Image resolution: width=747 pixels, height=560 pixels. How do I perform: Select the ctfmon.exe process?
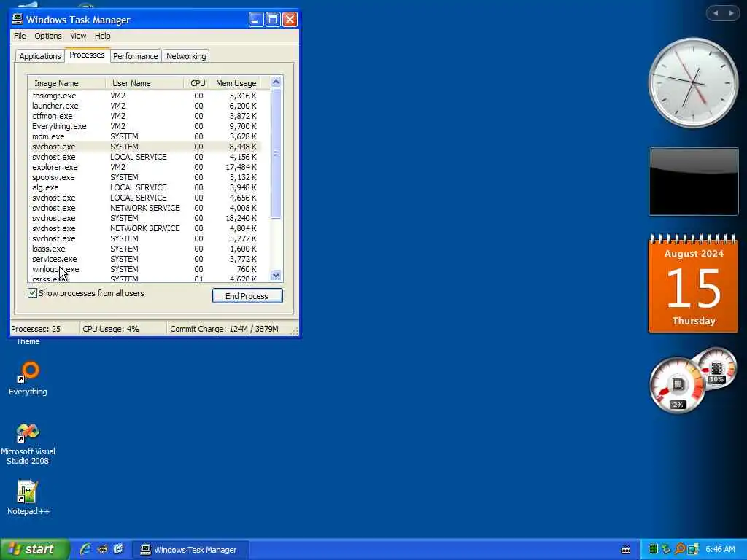[x=145, y=116]
